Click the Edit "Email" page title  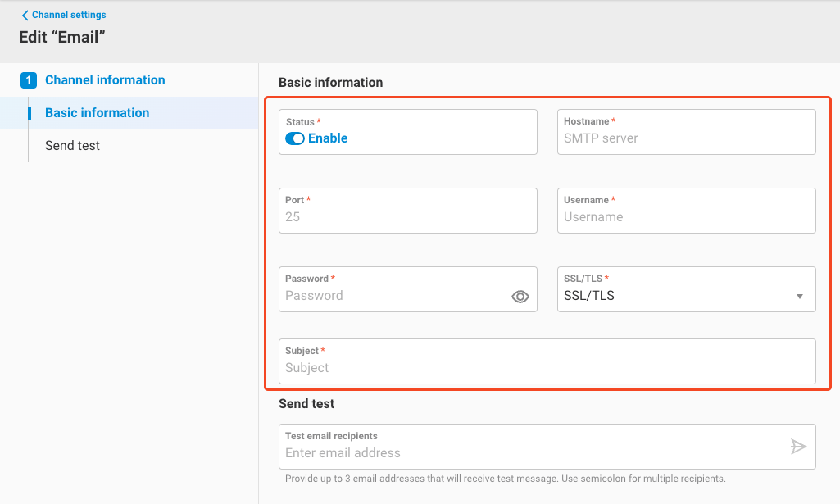point(62,37)
